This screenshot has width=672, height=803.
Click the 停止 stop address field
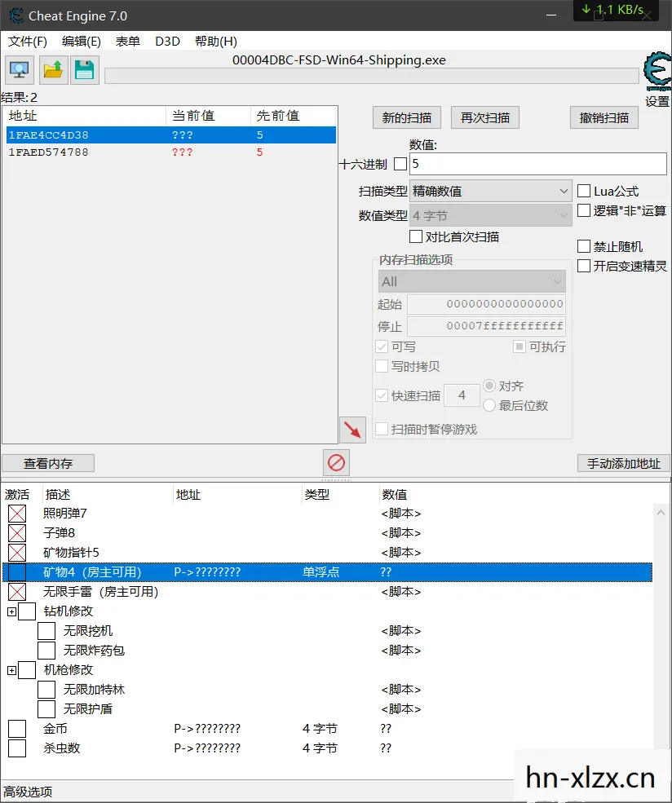coord(487,326)
